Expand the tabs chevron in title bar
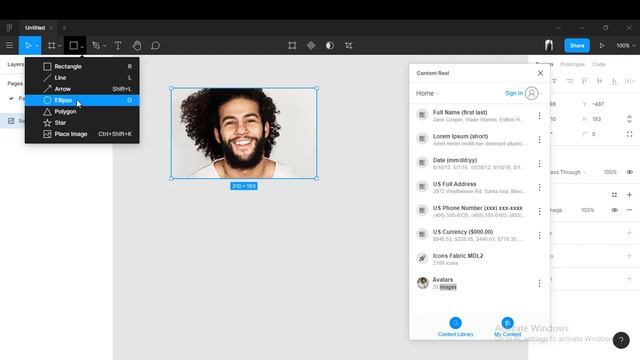This screenshot has height=360, width=640. [x=558, y=28]
